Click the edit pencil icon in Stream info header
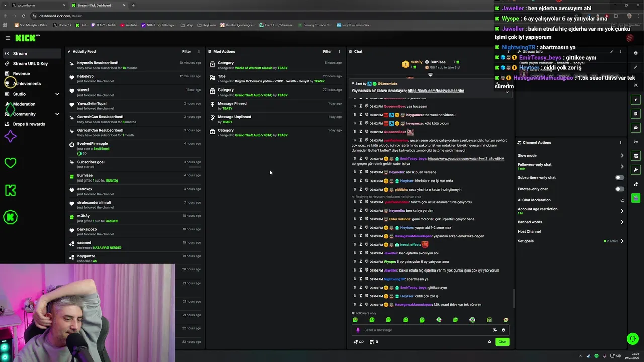The height and width of the screenshot is (362, 644). [611, 51]
